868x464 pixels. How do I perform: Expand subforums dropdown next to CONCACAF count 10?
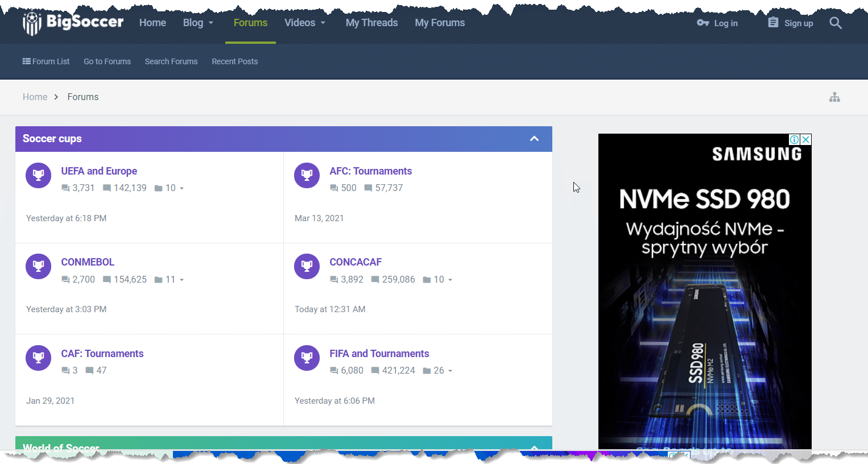point(450,279)
